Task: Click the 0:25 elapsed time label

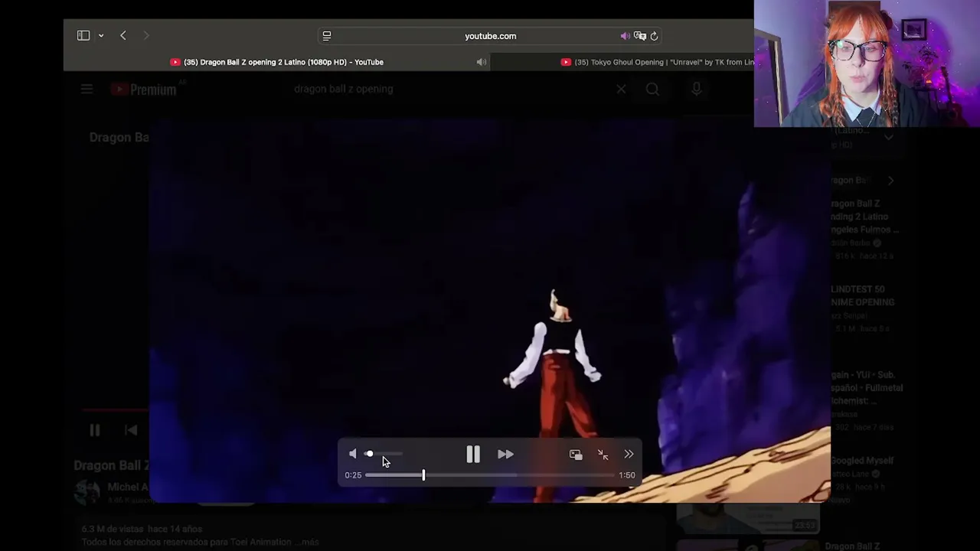Action: click(x=353, y=475)
